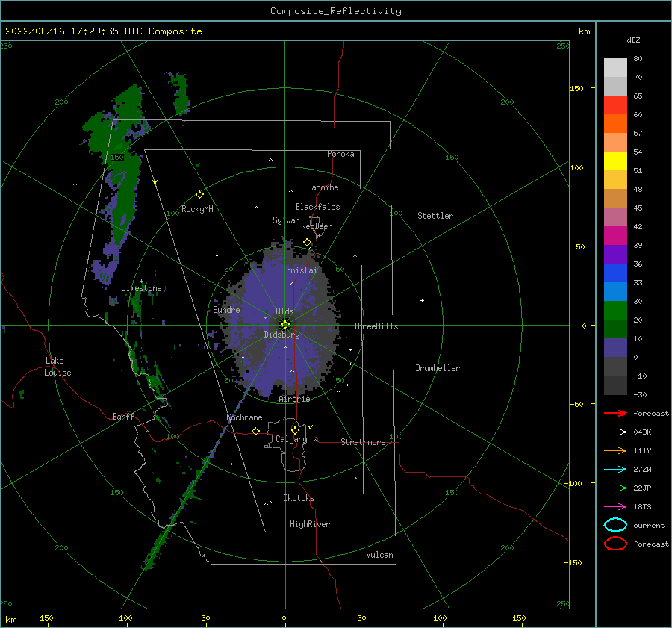Viewport: 672px width, 628px height.
Task: Click the yellow diamond marker near RedDeer
Action: (308, 243)
